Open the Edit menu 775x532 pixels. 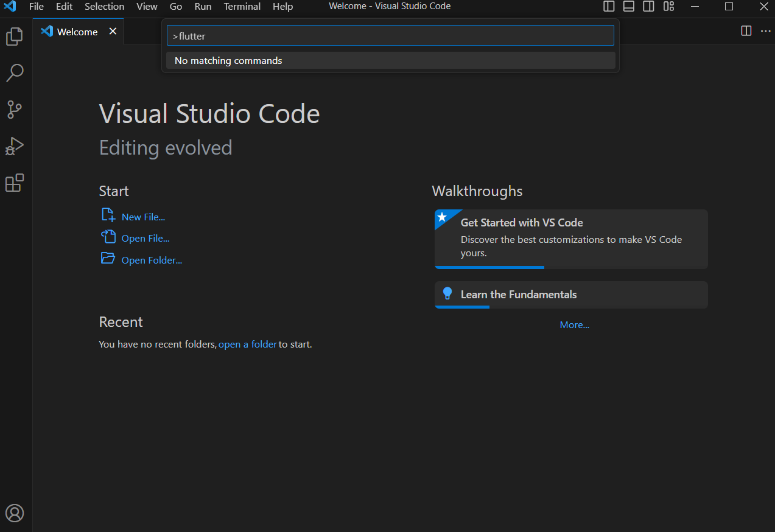64,7
